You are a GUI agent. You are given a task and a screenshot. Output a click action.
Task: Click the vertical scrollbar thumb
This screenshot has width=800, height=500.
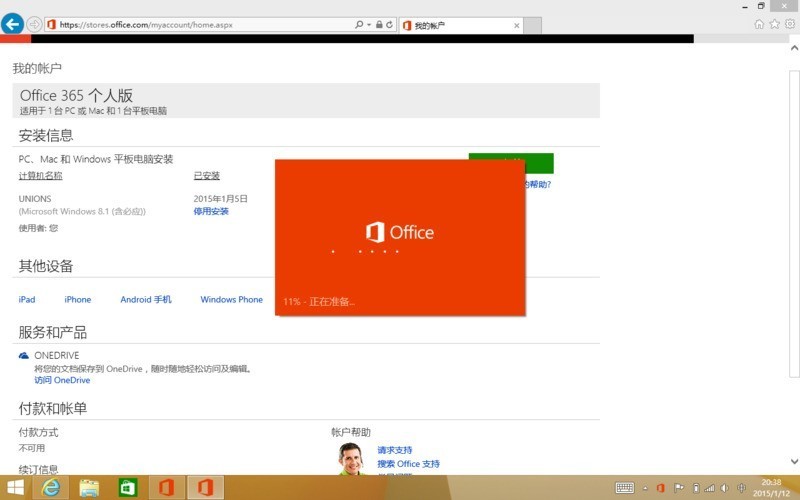tap(794, 224)
